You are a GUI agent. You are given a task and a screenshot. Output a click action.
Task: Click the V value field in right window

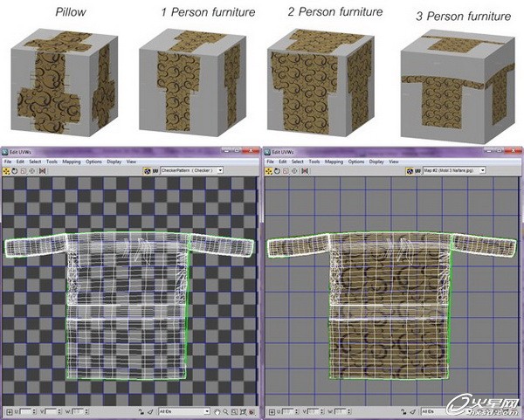coord(314,411)
